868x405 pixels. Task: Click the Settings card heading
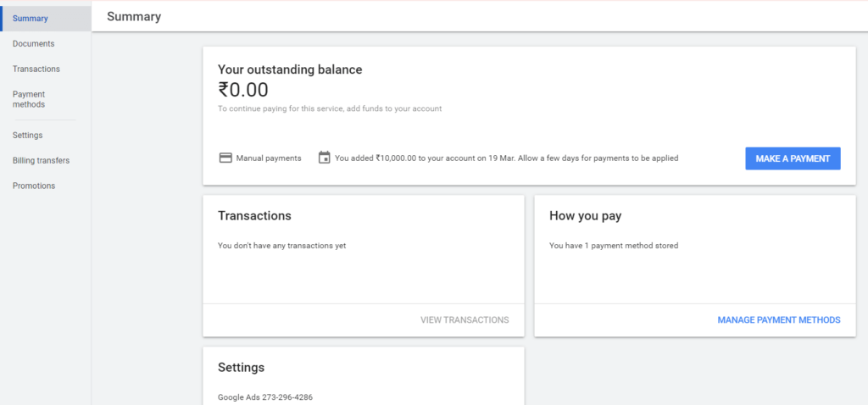(x=241, y=368)
